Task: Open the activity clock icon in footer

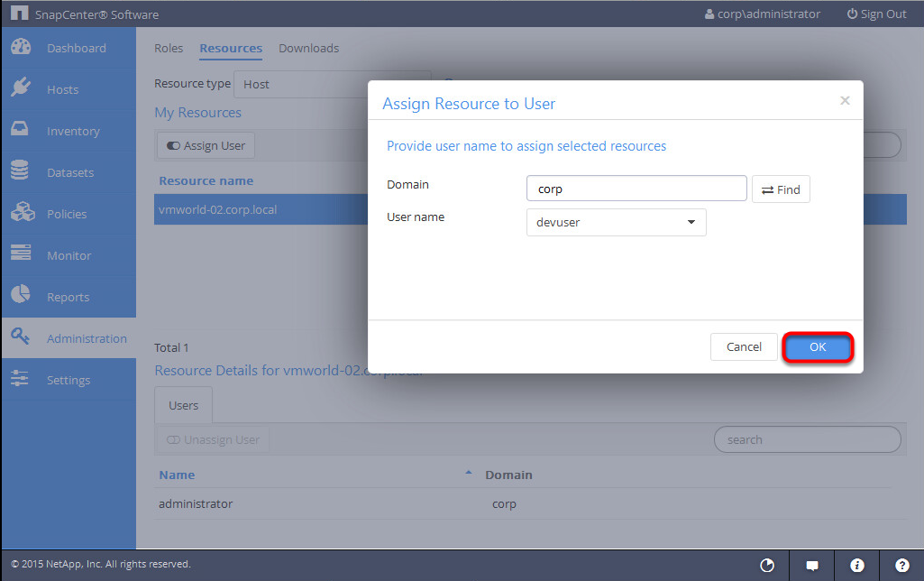Action: 767,566
